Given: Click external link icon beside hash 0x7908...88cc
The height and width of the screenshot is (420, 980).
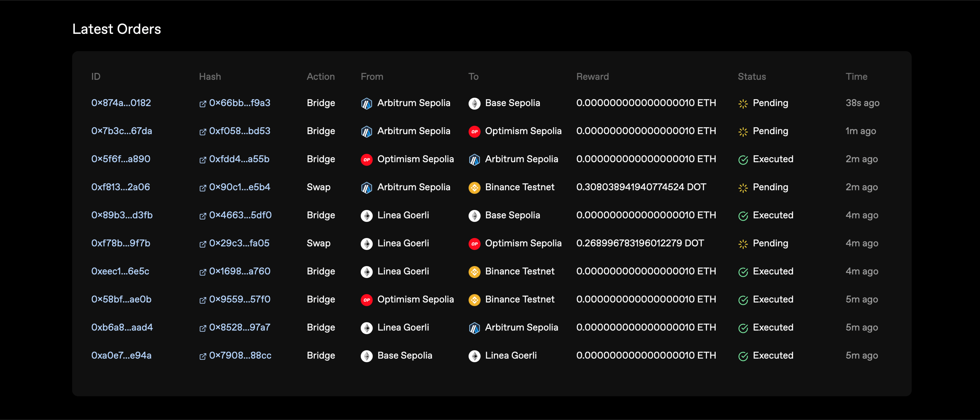Looking at the screenshot, I should click(202, 356).
